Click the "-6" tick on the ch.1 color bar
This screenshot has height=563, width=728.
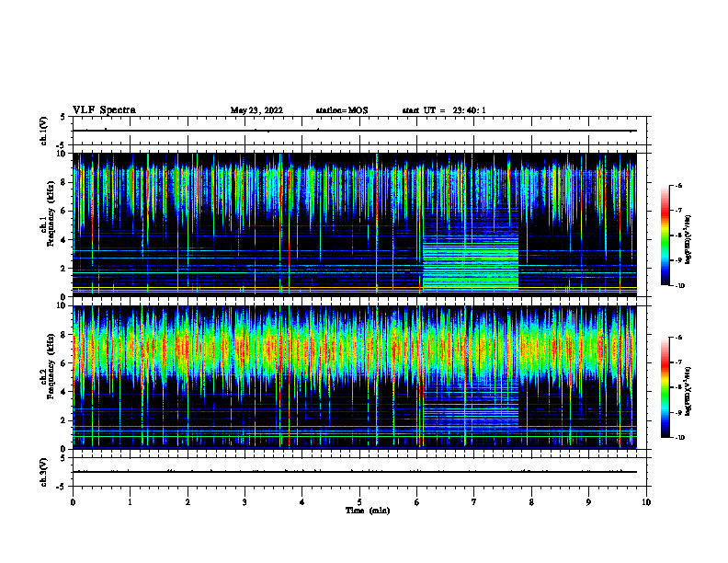(x=678, y=186)
